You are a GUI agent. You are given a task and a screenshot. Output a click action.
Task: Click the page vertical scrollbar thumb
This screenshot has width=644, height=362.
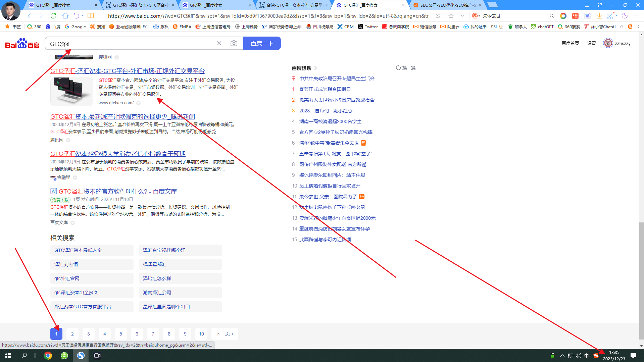(641, 280)
